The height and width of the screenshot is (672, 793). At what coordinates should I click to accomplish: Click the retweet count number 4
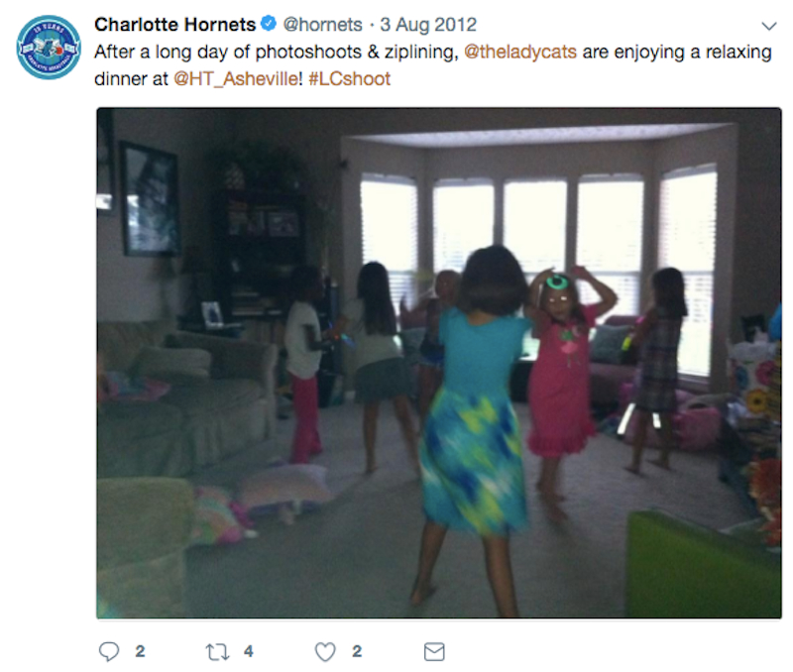249,651
